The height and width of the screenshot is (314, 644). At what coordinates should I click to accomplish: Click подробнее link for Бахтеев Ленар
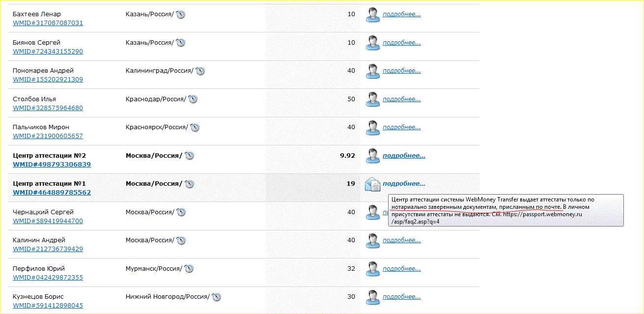click(402, 14)
